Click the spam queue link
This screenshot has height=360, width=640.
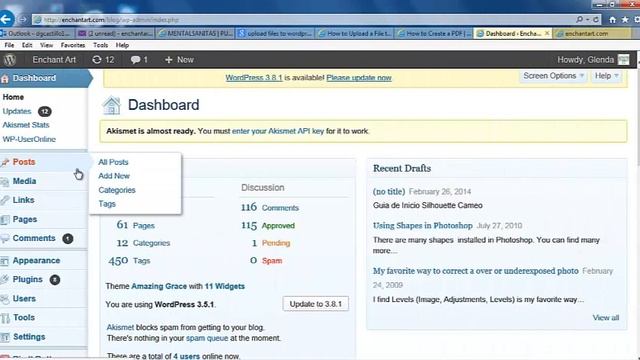pyautogui.click(x=207, y=338)
